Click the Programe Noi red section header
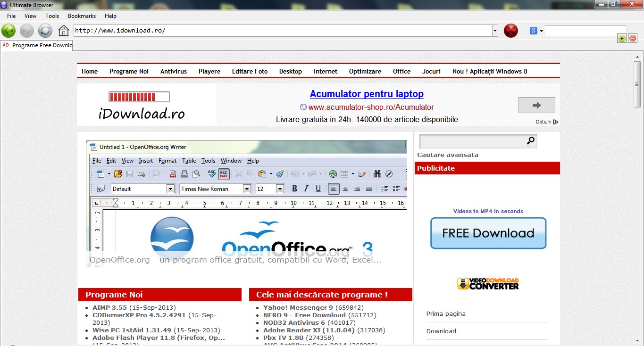The height and width of the screenshot is (346, 644). pos(160,295)
